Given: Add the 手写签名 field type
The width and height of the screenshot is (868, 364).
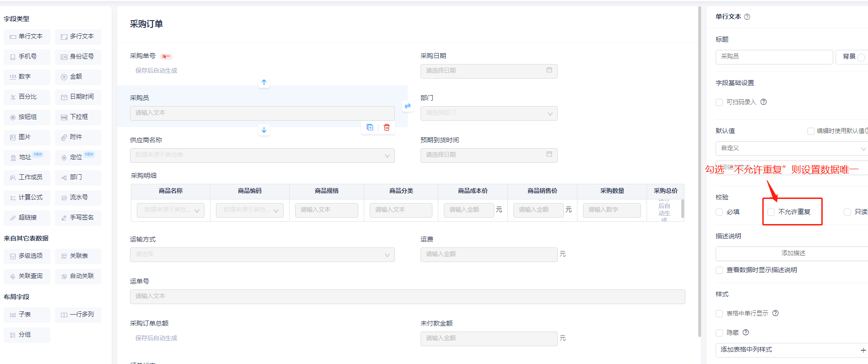Looking at the screenshot, I should (x=78, y=218).
